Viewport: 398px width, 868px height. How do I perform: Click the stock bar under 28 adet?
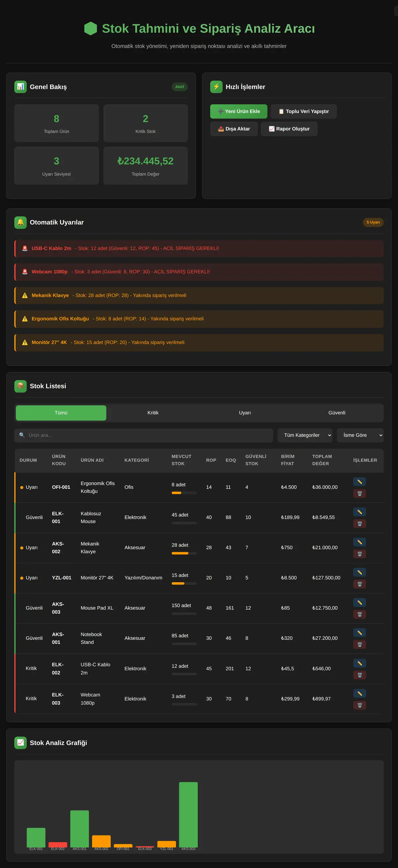tap(184, 553)
